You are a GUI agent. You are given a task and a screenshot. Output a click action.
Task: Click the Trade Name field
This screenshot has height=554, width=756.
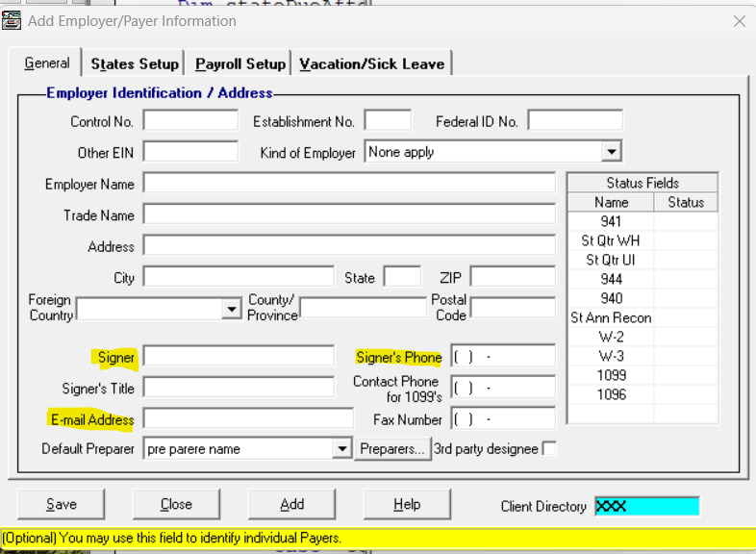coord(349,214)
